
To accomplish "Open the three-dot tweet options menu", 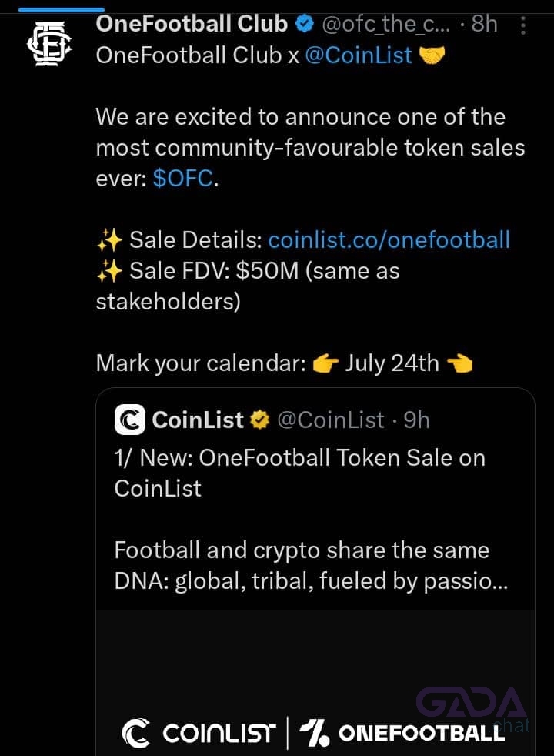I will pyautogui.click(x=523, y=25).
